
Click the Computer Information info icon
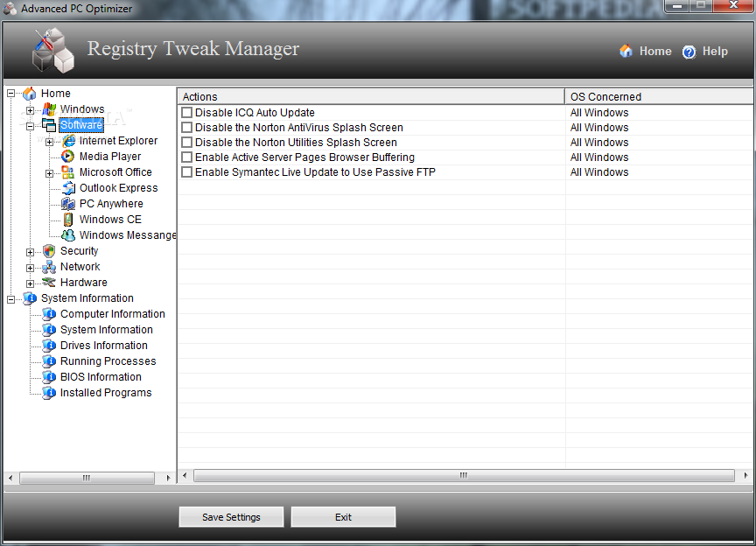point(49,314)
